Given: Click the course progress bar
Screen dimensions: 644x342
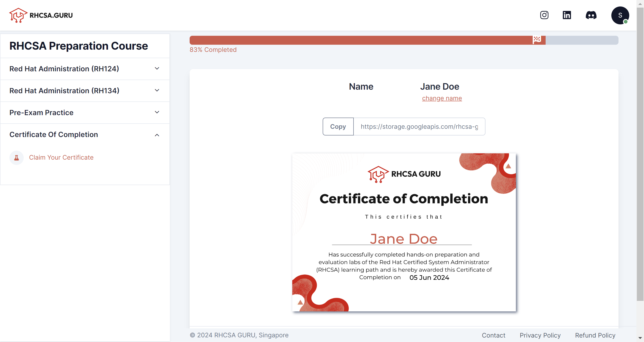Looking at the screenshot, I should [x=404, y=40].
